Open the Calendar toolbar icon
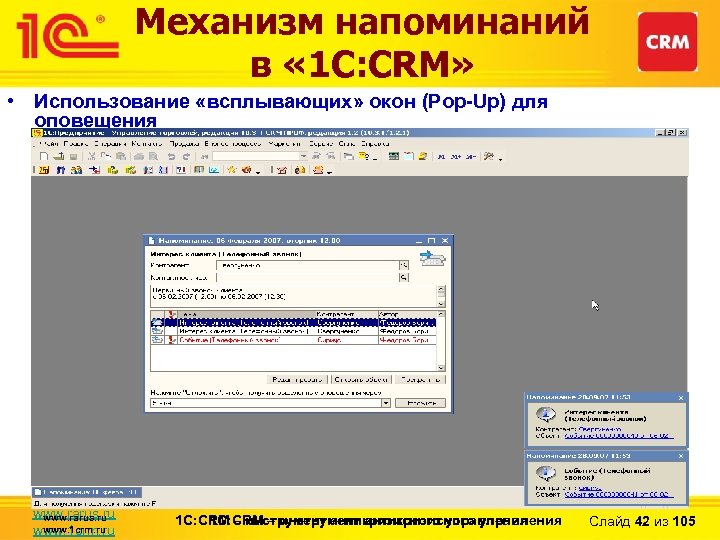 (x=408, y=157)
